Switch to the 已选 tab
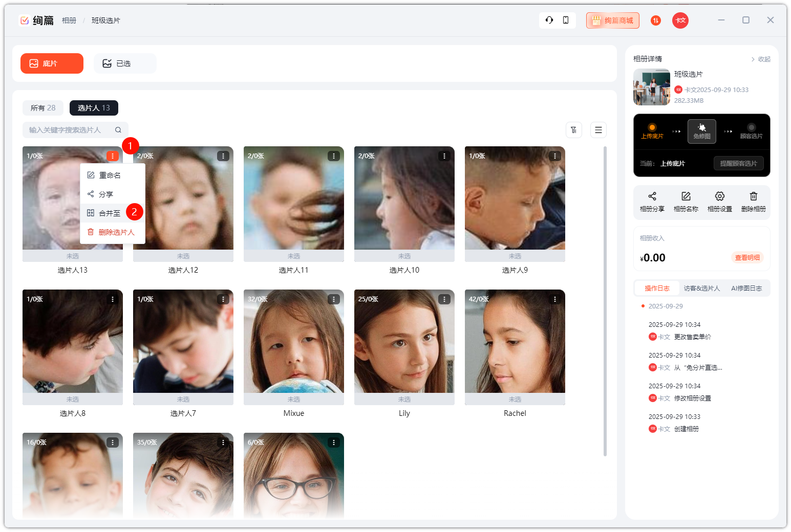The image size is (791, 532). pos(124,63)
